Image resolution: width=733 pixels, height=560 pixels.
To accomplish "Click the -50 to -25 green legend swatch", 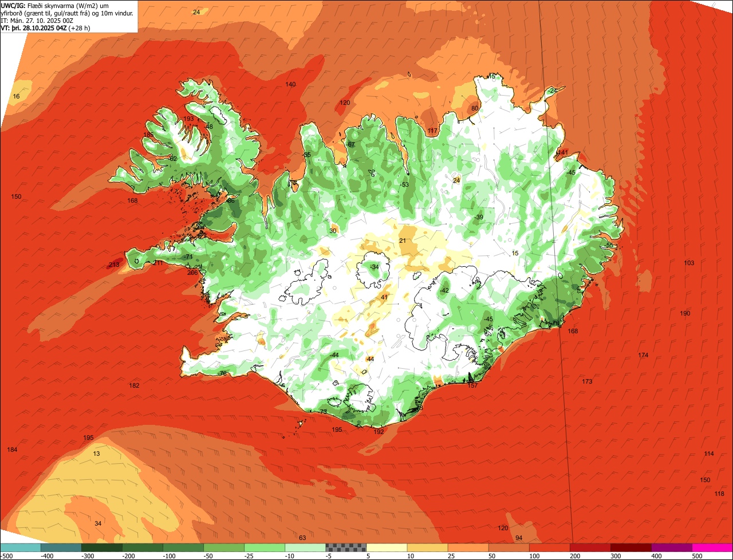I will click(223, 547).
